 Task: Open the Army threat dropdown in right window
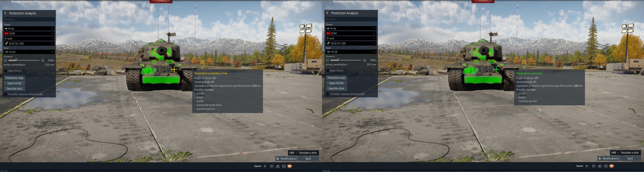351,28
